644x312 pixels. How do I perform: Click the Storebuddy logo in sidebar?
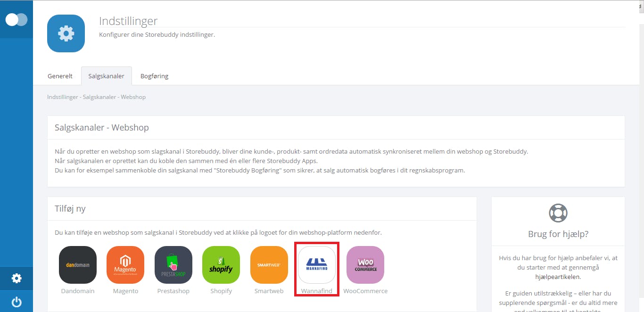(x=17, y=19)
